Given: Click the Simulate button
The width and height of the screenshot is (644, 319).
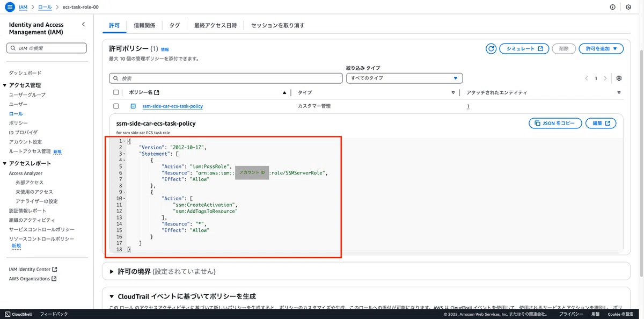Looking at the screenshot, I should (524, 48).
